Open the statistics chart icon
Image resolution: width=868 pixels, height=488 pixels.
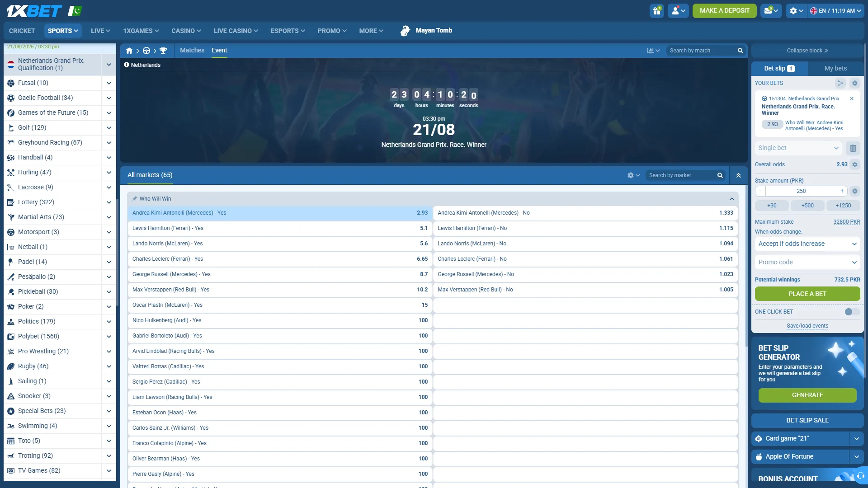(653, 51)
